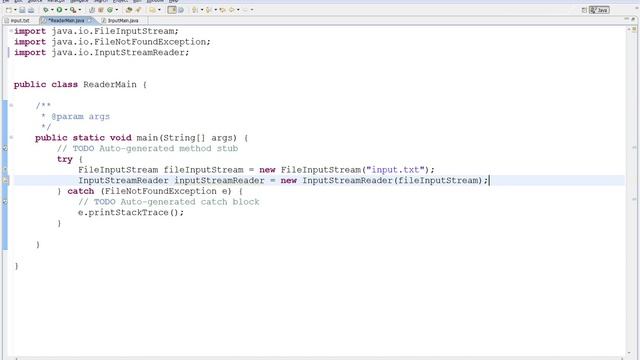
Task: Click warning marker on InputStreamReader line
Action: tap(5, 180)
